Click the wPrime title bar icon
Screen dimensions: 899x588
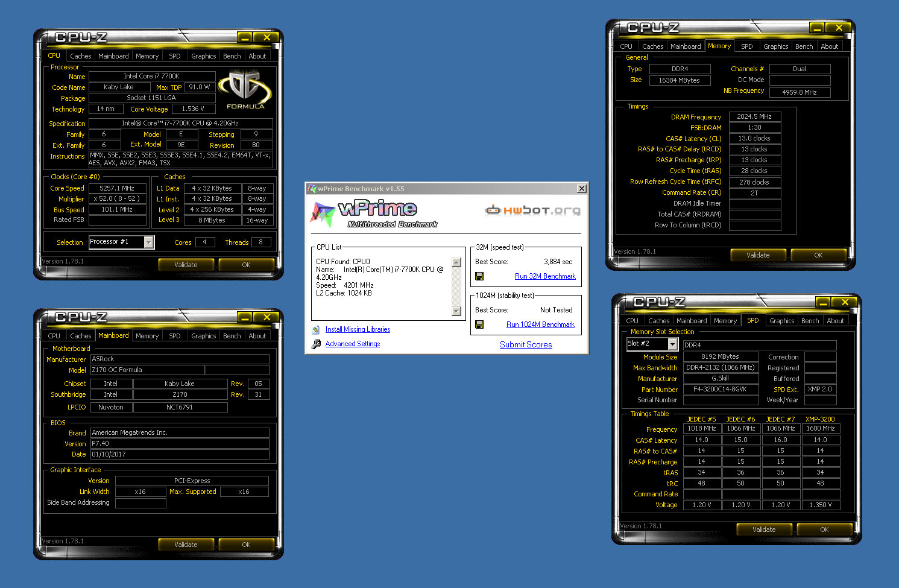(312, 189)
